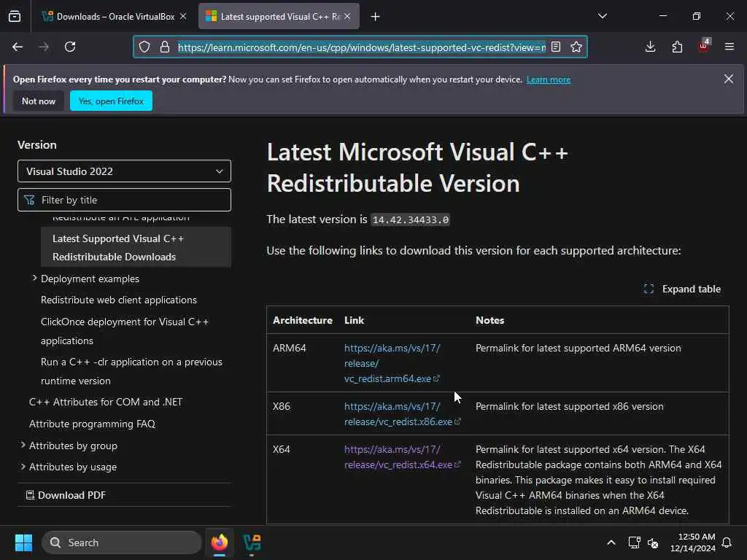Open Firefox View tab overview icon
Screen dimensions: 747x560
pos(15,16)
